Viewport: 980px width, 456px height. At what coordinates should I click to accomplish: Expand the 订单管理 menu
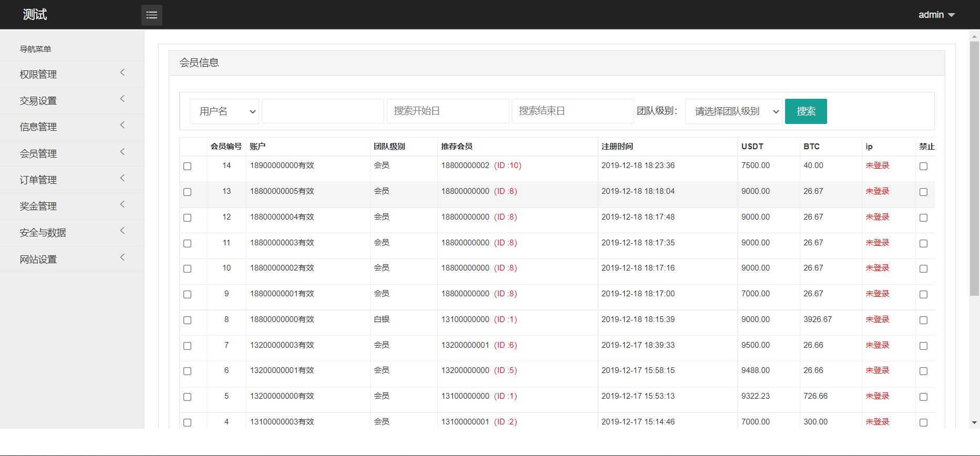(72, 180)
